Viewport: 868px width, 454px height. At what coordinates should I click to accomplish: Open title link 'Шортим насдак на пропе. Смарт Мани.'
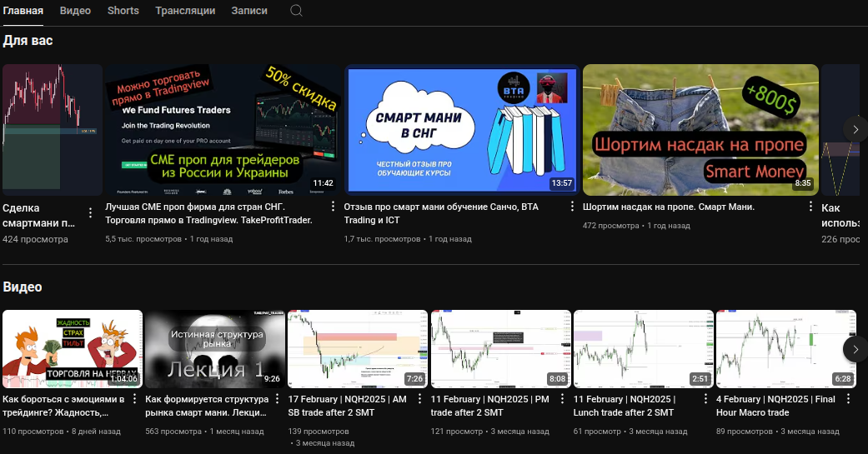pos(669,207)
